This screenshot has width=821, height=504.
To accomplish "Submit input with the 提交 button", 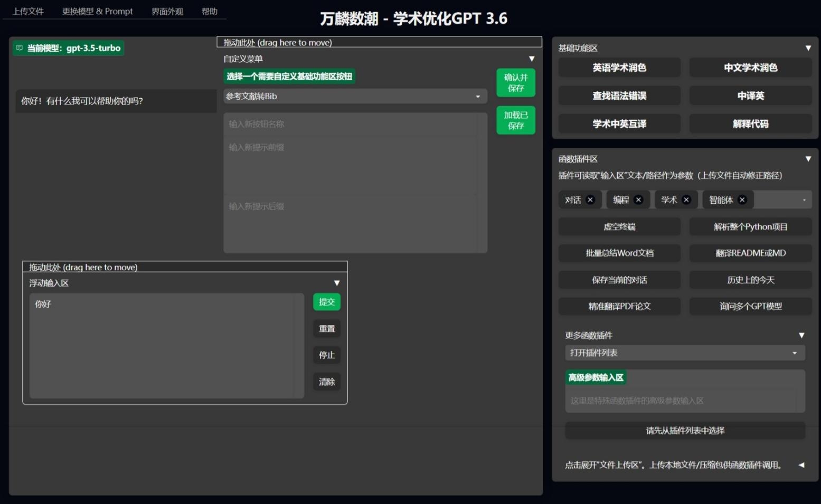I will pos(327,302).
